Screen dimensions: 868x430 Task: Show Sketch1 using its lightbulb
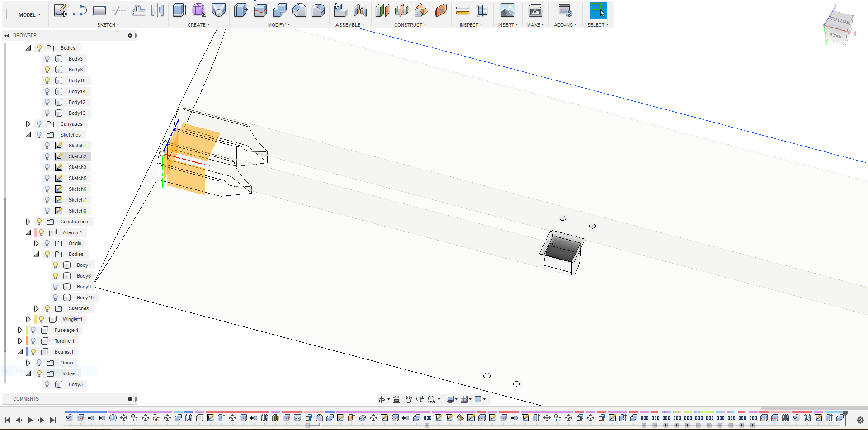click(x=47, y=146)
